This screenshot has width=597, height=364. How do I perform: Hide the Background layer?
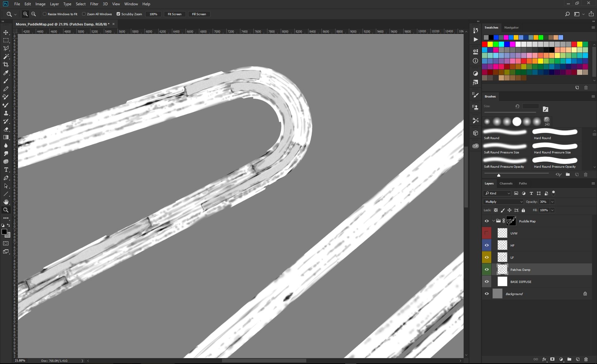coord(487,294)
